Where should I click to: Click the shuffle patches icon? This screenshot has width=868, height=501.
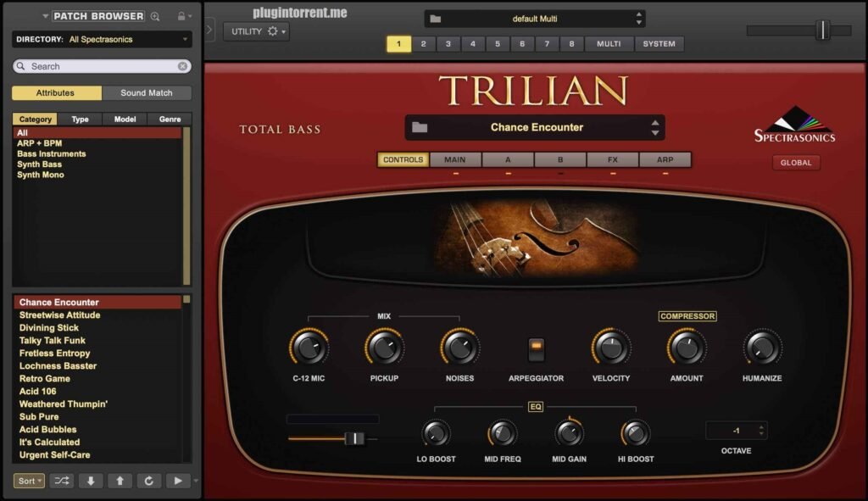pyautogui.click(x=61, y=481)
